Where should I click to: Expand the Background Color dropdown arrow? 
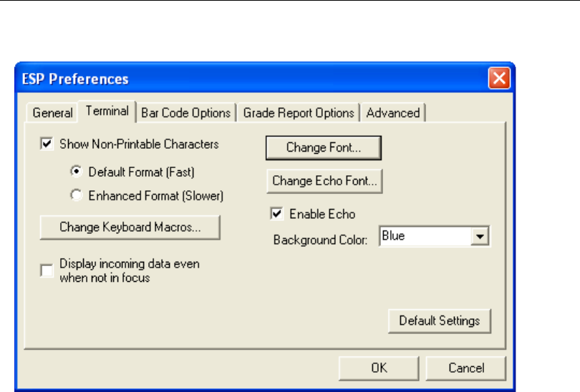pyautogui.click(x=481, y=237)
